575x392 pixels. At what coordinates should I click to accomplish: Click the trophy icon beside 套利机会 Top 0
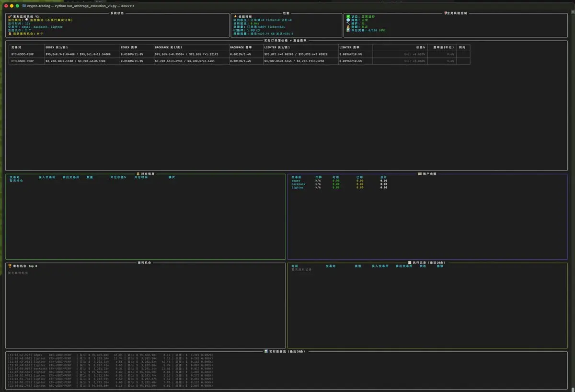tap(10, 265)
